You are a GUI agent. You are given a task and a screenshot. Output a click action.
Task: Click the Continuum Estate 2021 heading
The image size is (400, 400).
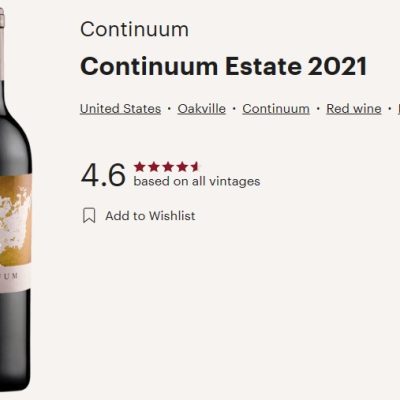(223, 66)
